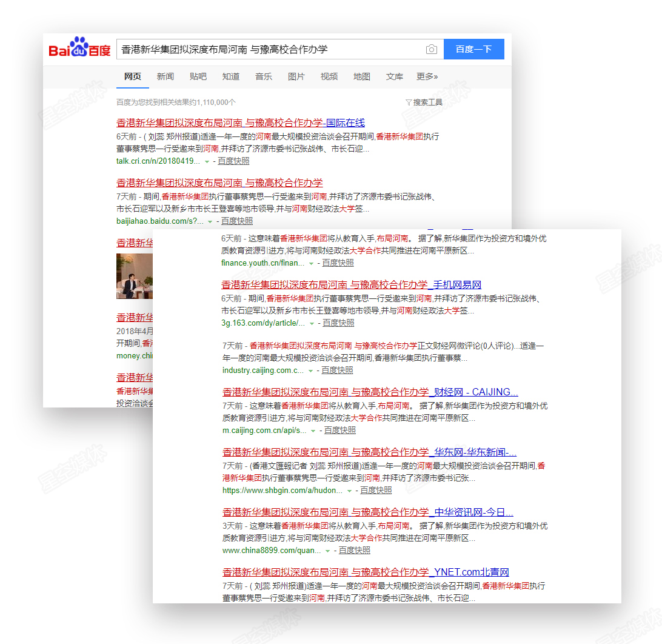Viewport: 662px width, 644px height.
Task: Click the green 3g.163.com/dy/article URL
Action: (x=263, y=323)
